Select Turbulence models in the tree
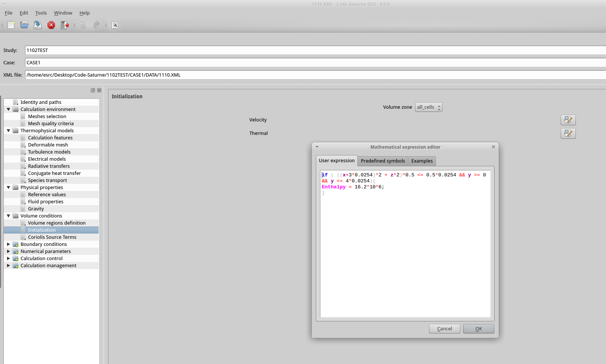606x364 pixels. click(x=49, y=152)
